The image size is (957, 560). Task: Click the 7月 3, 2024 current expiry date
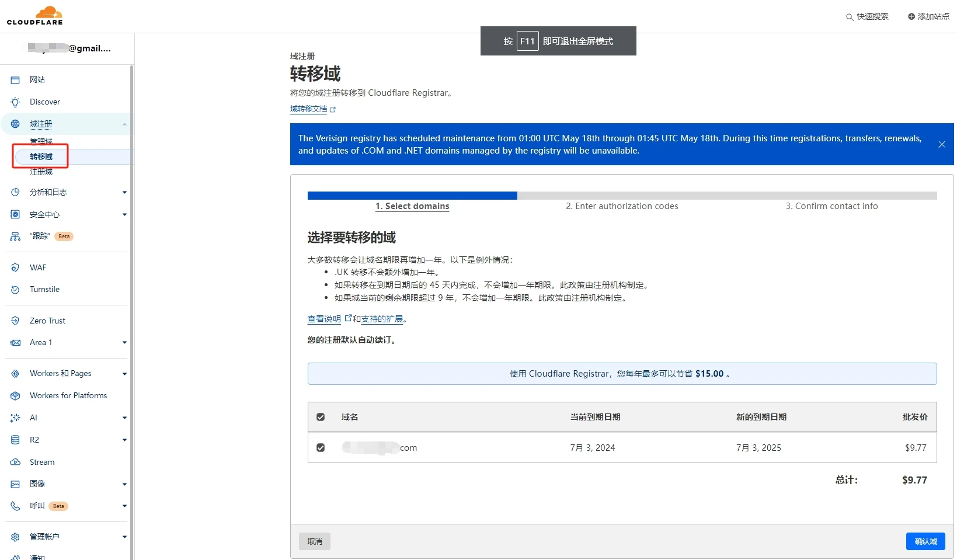[593, 448]
